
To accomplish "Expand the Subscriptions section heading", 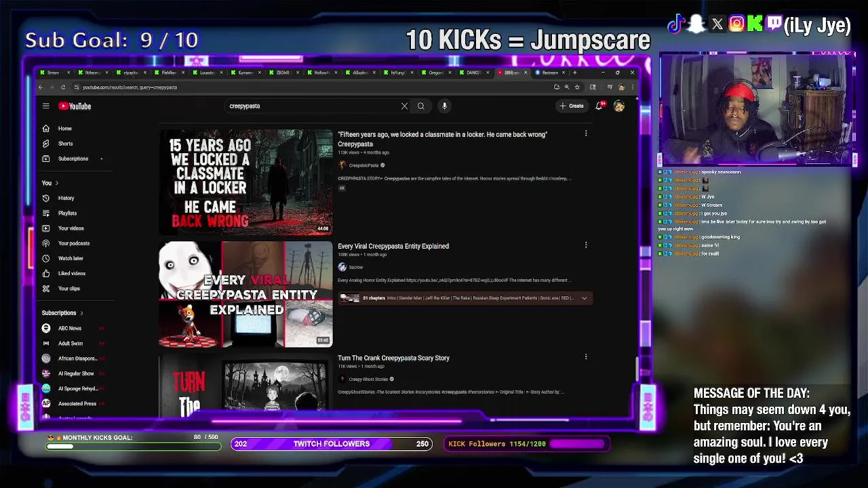I will [x=62, y=313].
